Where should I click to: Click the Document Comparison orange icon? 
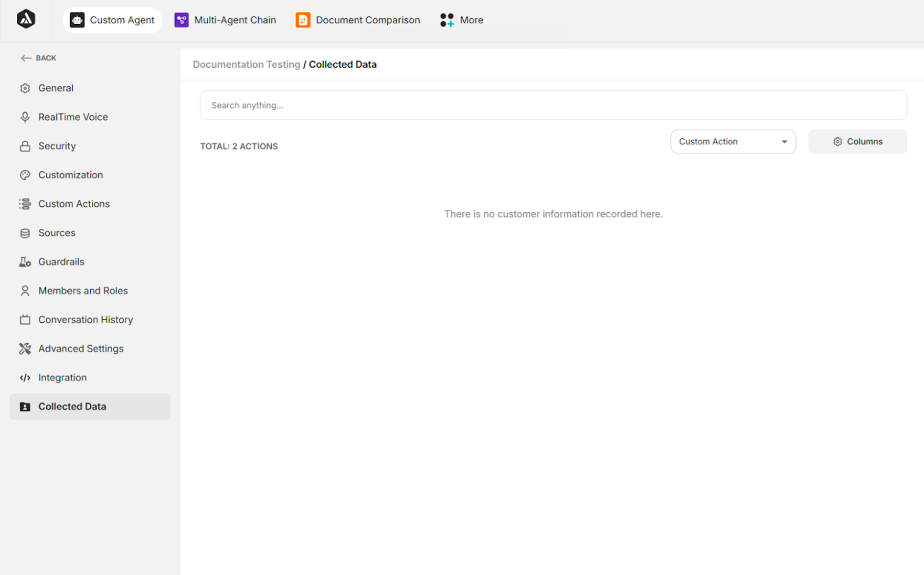coord(303,20)
